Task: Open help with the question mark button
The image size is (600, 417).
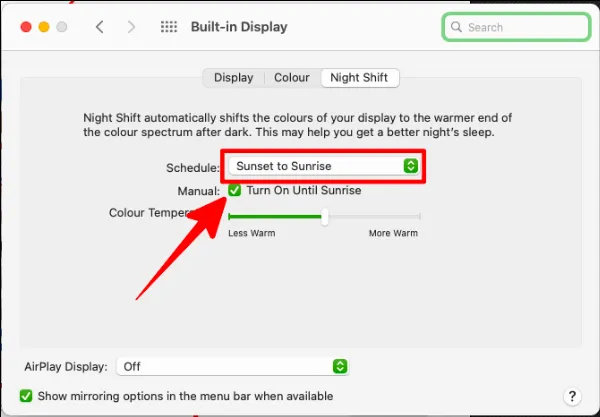Action: tap(572, 397)
